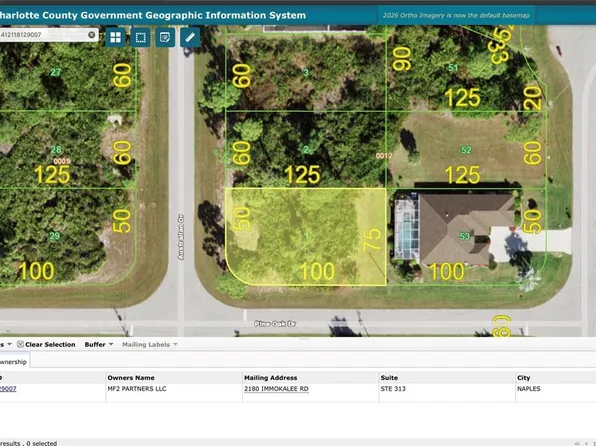Open the Buffer dropdown
Image resolution: width=596 pixels, height=446 pixels.
point(99,344)
